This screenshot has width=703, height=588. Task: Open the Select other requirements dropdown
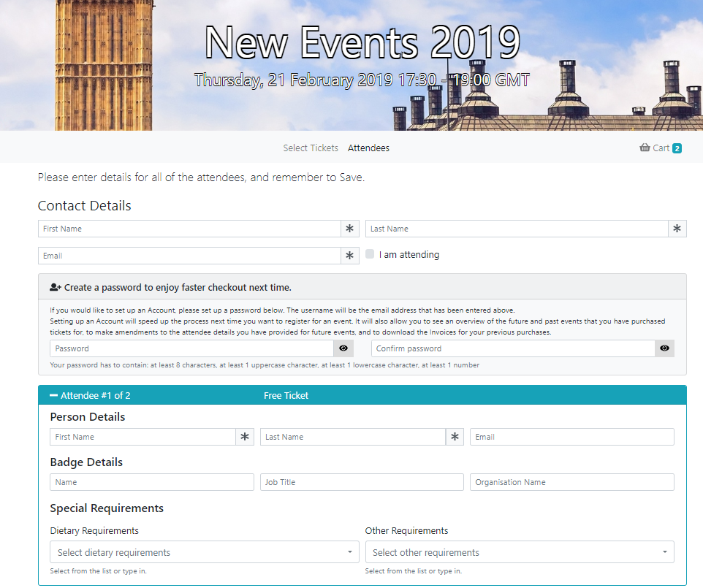point(520,552)
